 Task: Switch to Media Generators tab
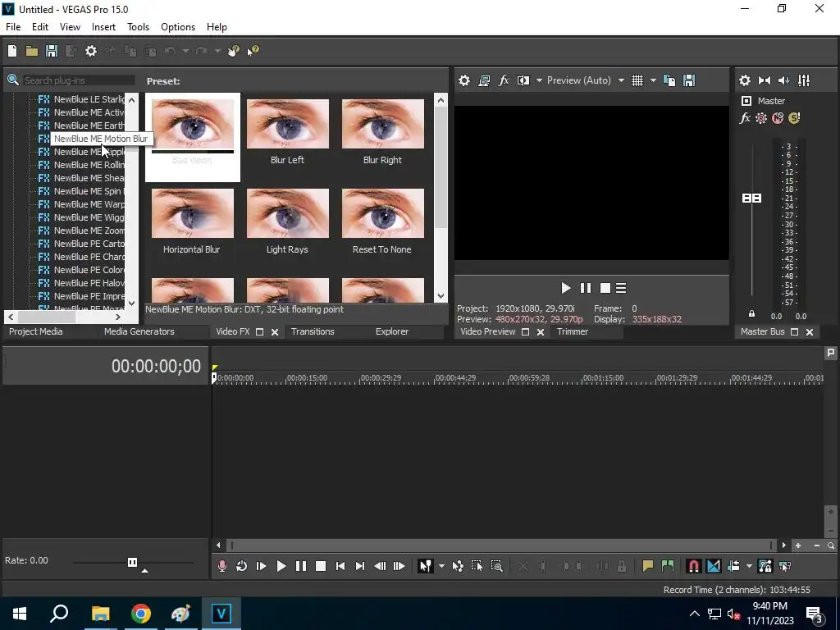pos(139,331)
